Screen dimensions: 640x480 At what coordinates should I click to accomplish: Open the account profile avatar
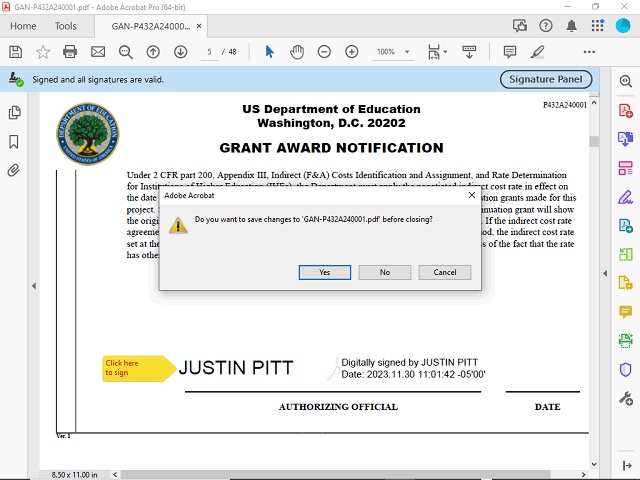tap(623, 26)
